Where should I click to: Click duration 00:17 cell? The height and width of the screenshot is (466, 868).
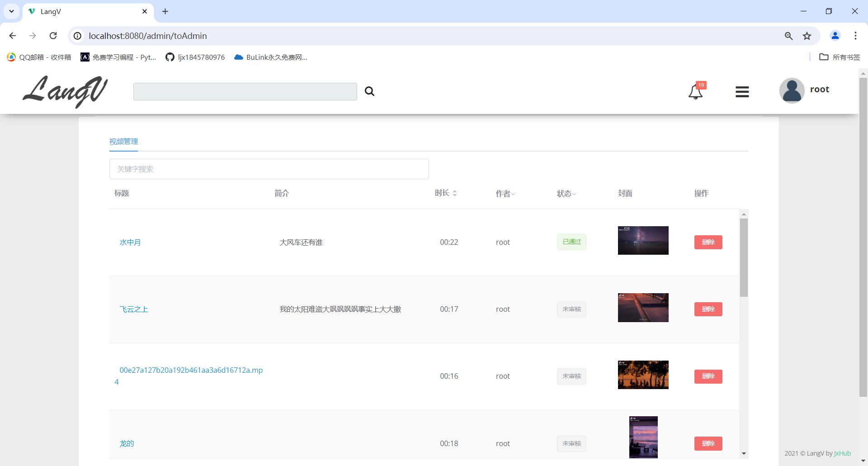tap(449, 309)
